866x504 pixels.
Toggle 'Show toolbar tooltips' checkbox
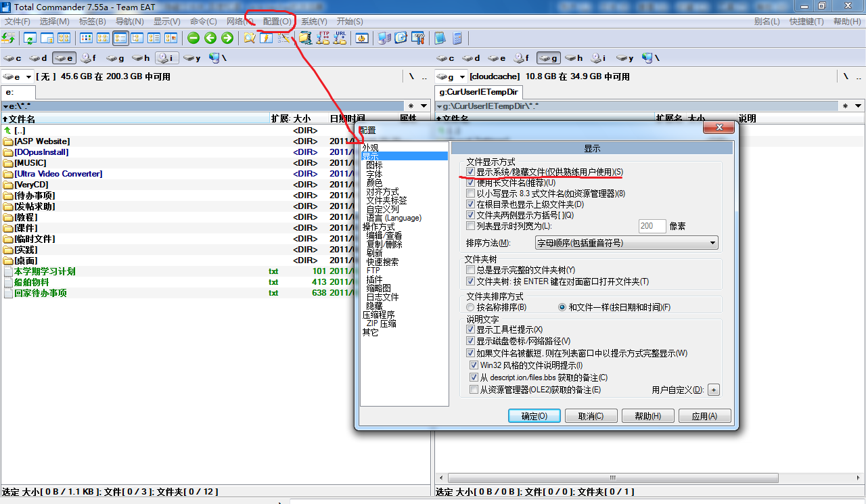click(471, 329)
